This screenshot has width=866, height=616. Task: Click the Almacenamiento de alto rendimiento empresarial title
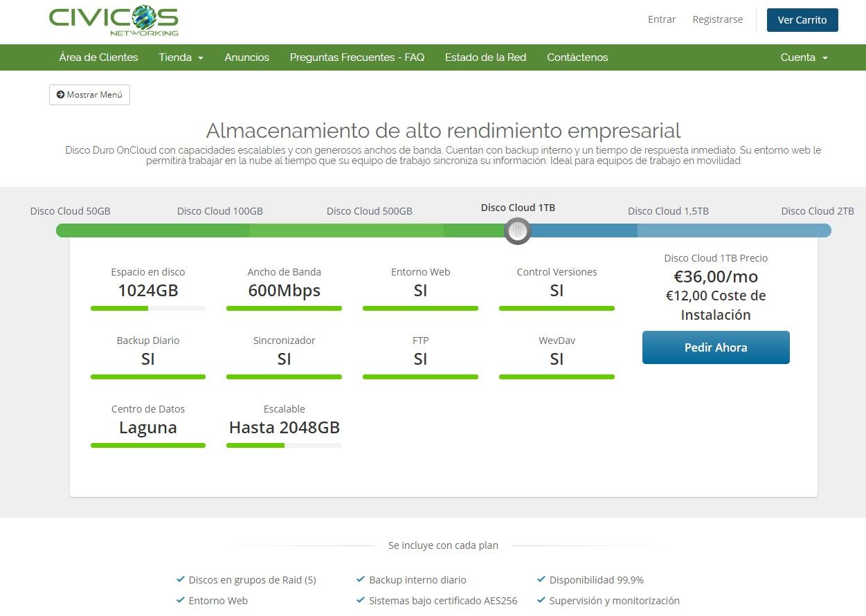click(x=443, y=130)
